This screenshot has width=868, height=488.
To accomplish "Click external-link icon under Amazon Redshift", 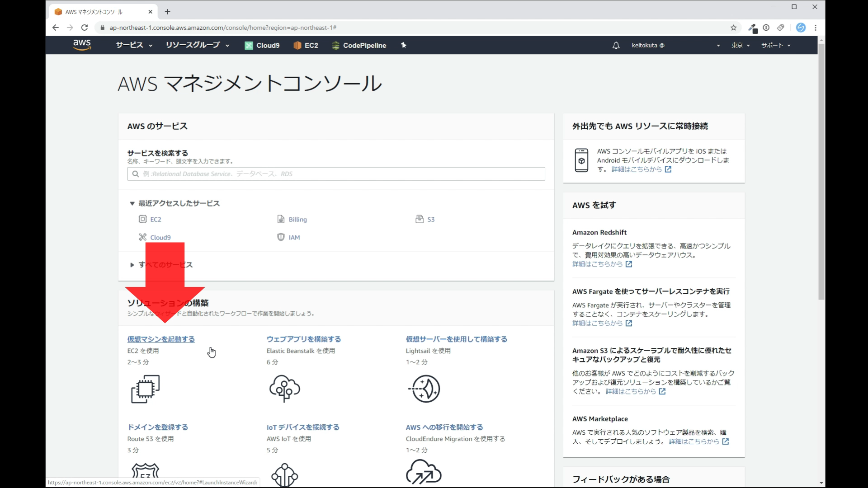I will coord(629,264).
